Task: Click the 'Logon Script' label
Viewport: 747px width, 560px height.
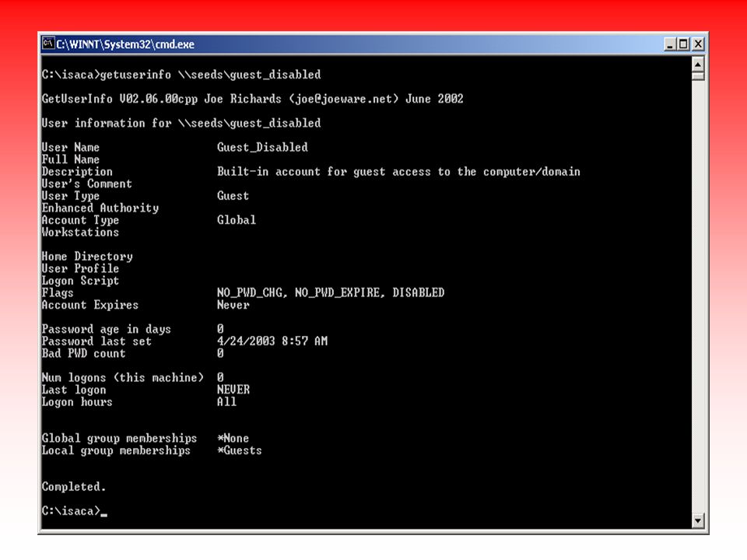Action: (80, 281)
